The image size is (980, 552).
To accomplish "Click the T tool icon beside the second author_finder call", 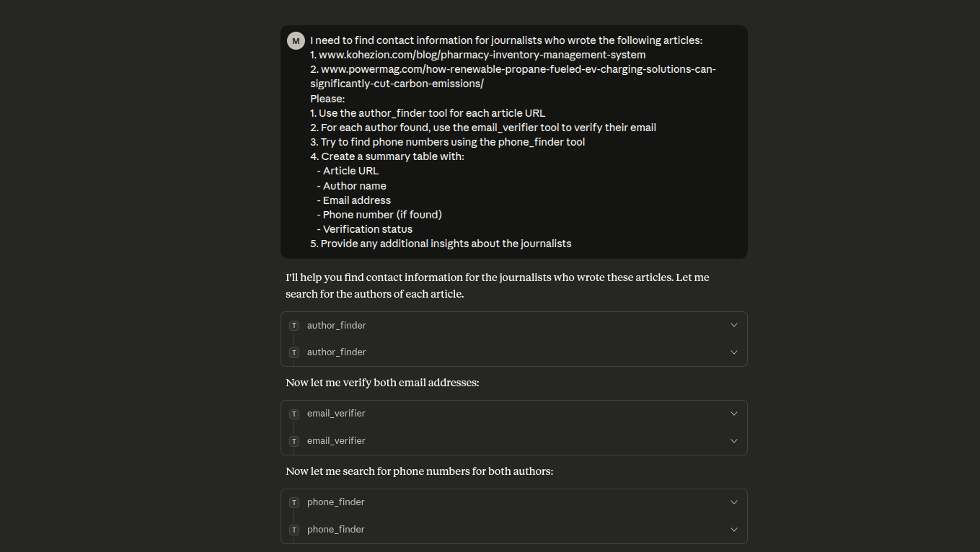I will [x=294, y=352].
